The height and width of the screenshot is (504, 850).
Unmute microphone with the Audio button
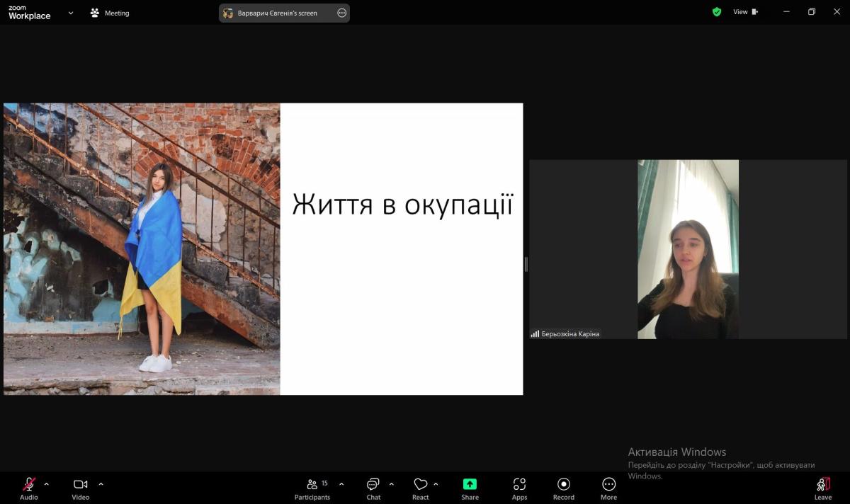(x=29, y=484)
